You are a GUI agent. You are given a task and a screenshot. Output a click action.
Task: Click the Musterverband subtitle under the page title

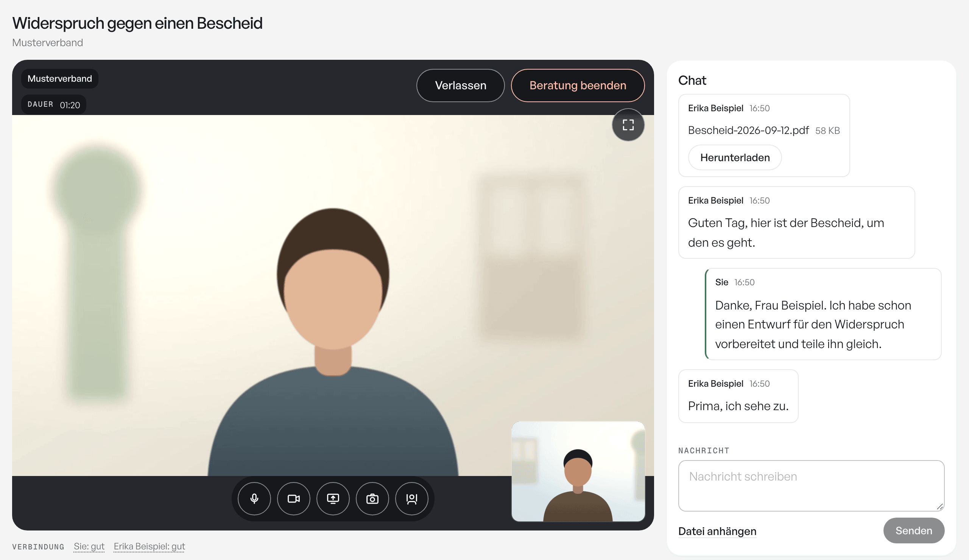pos(48,43)
